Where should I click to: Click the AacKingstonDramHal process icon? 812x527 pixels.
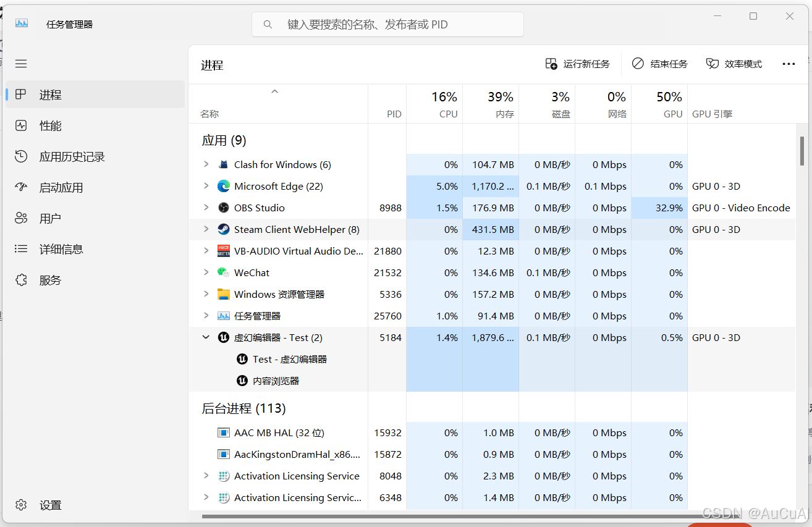224,454
